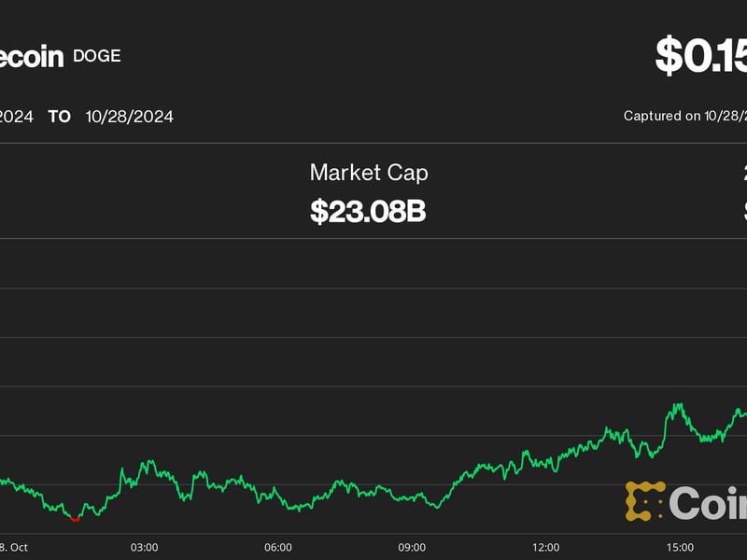Click the Market Cap heading
This screenshot has height=560, width=747.
369,173
